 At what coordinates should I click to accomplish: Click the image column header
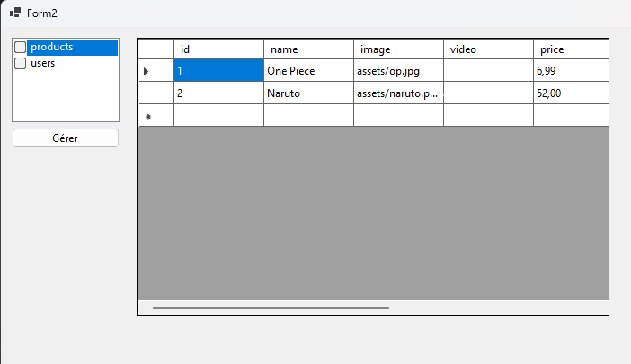pos(398,49)
